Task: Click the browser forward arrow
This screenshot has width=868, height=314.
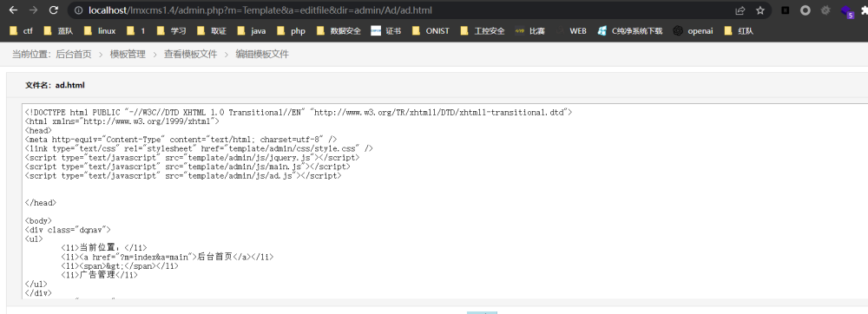Action: pyautogui.click(x=34, y=10)
